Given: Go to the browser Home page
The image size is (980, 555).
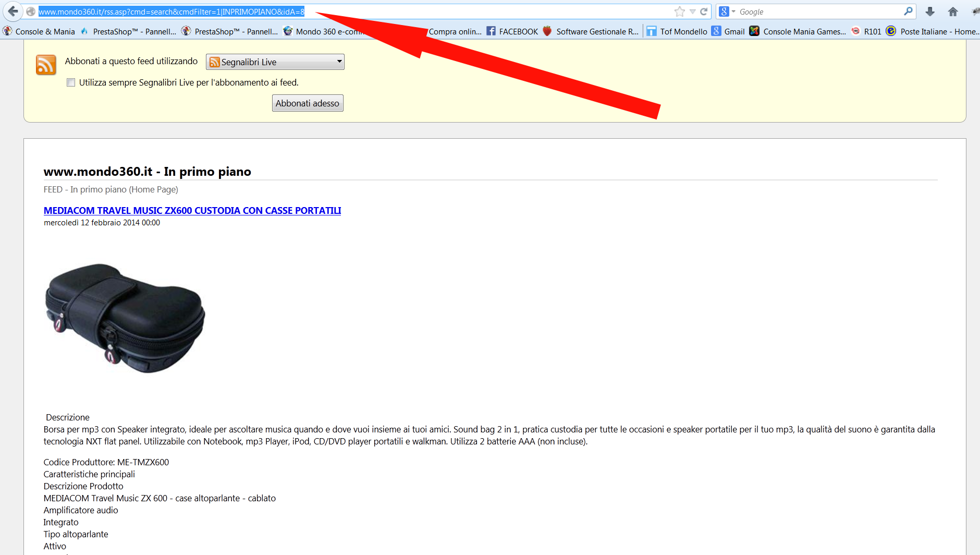Looking at the screenshot, I should point(953,11).
